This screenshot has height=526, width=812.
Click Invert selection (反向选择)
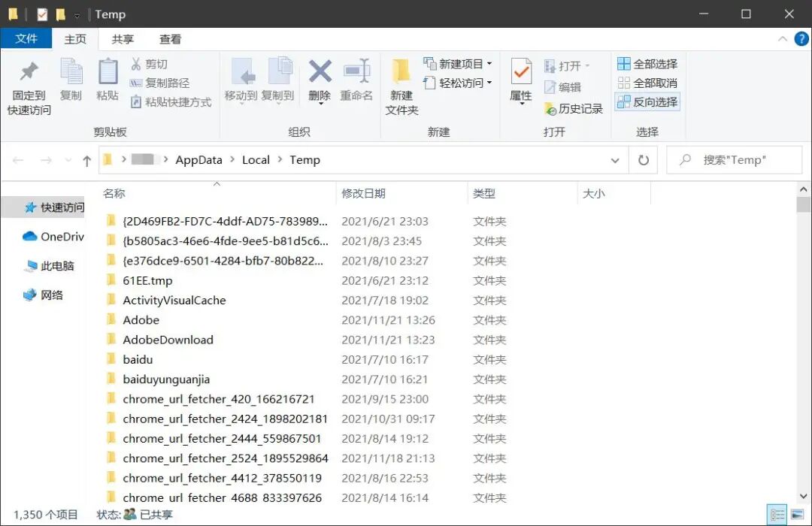[647, 102]
